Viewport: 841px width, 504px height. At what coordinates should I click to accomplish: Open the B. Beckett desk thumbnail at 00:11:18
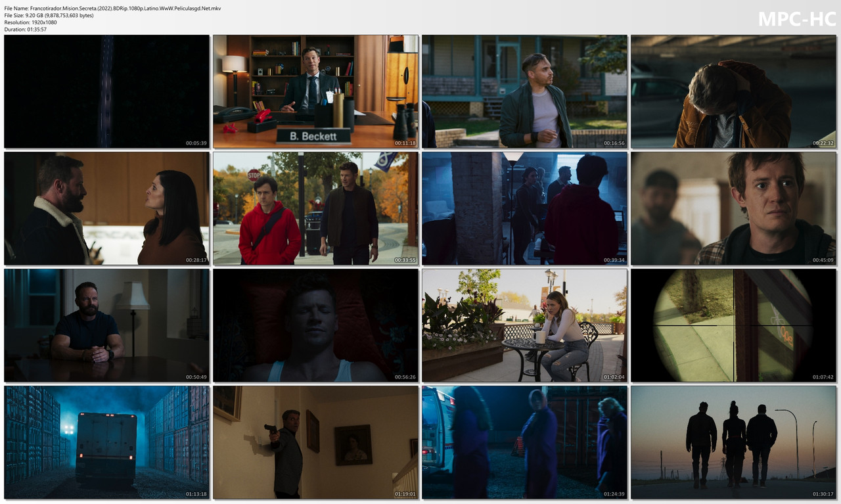tap(315, 91)
